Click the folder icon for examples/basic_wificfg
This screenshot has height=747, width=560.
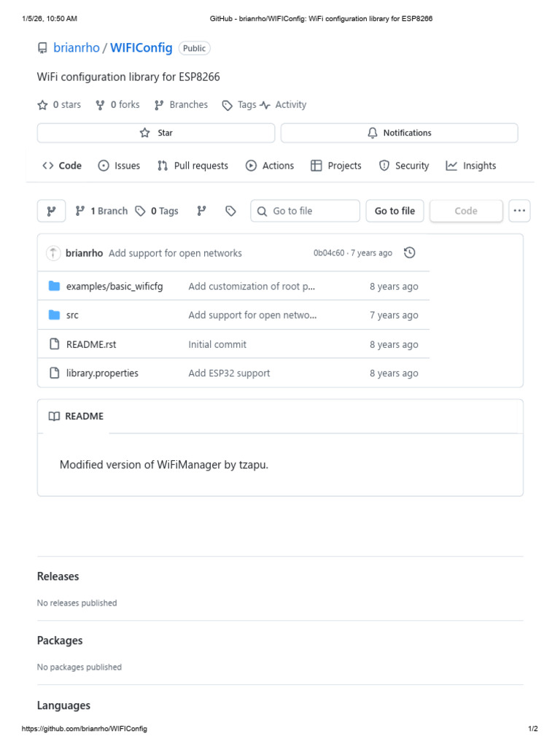54,286
